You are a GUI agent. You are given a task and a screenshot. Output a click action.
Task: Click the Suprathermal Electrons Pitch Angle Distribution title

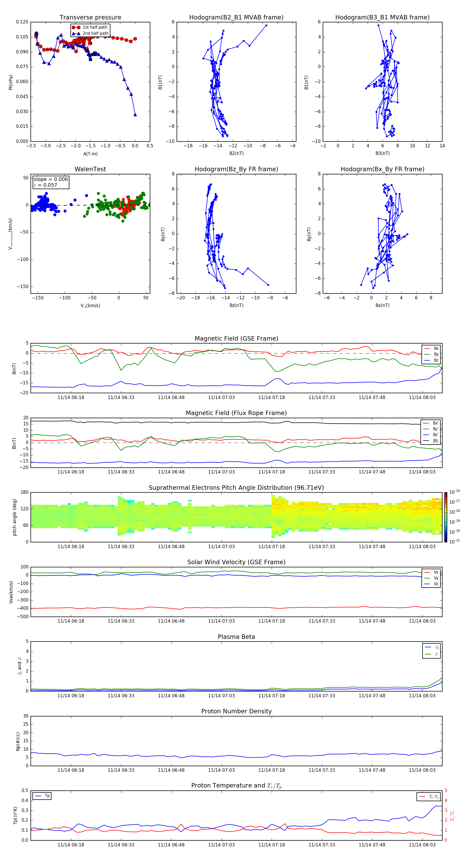(236, 488)
